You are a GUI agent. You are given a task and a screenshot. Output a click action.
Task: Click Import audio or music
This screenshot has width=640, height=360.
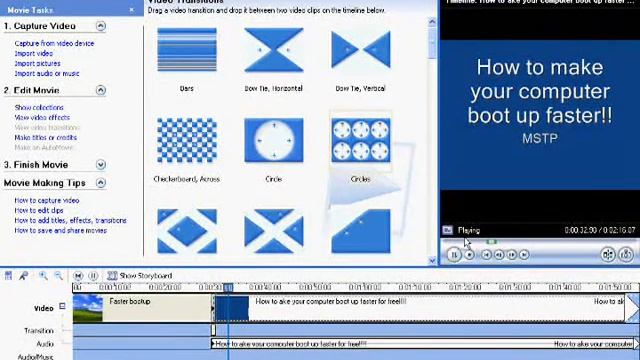coord(47,73)
